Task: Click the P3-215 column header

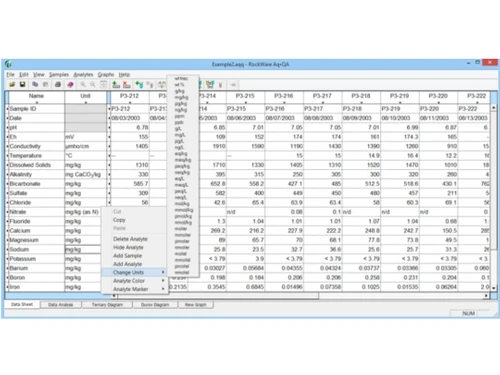Action: (245, 97)
